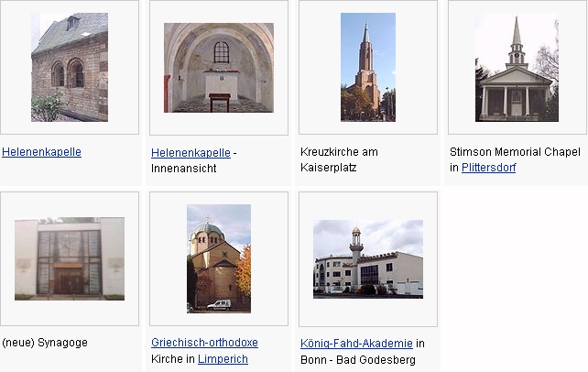The width and height of the screenshot is (588, 372).
Task: Follow the Helenenkapelle link beside Innenansicht
Action: pos(191,153)
